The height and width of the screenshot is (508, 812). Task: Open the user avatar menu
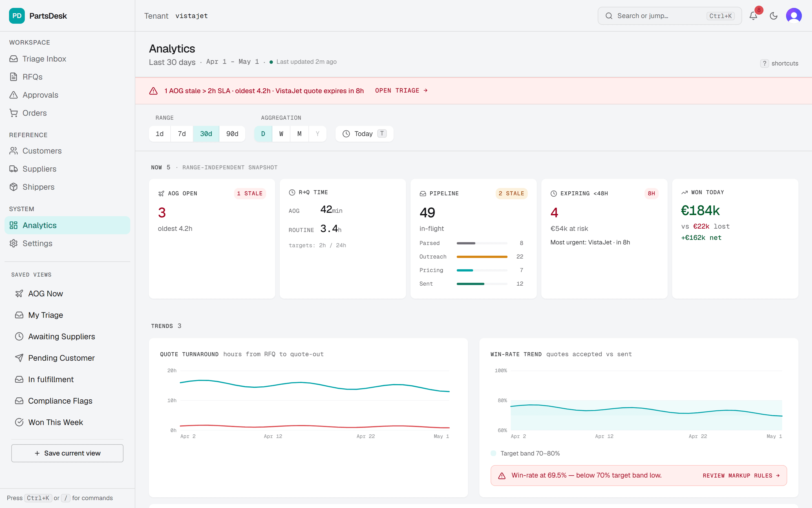point(794,16)
